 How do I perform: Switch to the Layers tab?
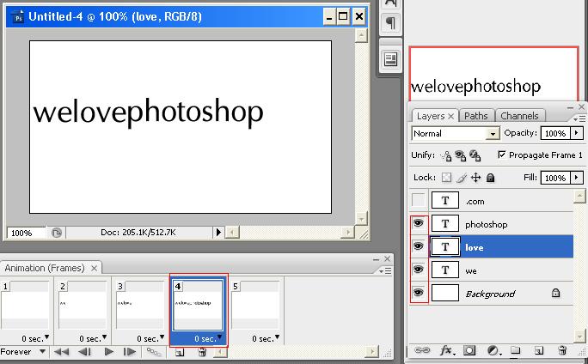[430, 116]
